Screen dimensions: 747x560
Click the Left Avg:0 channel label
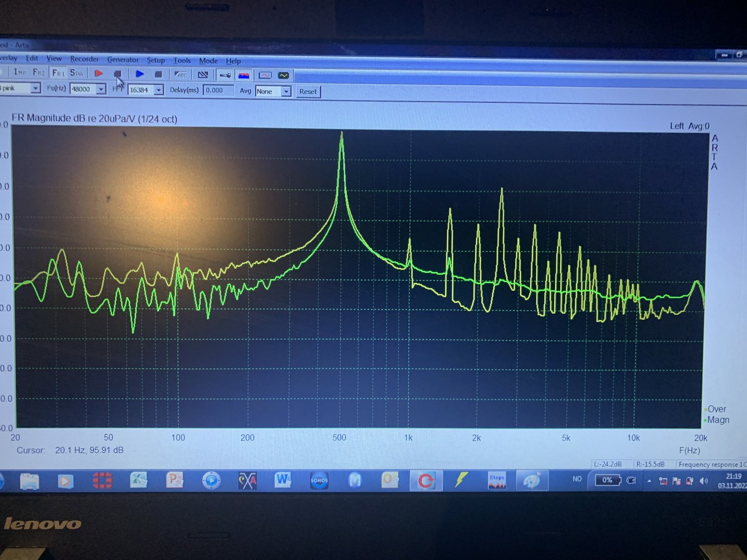click(689, 126)
